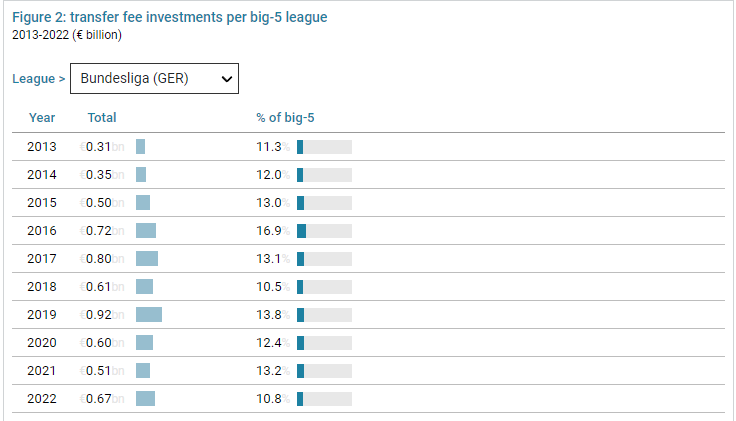Select the 2014 year cell

(x=42, y=175)
